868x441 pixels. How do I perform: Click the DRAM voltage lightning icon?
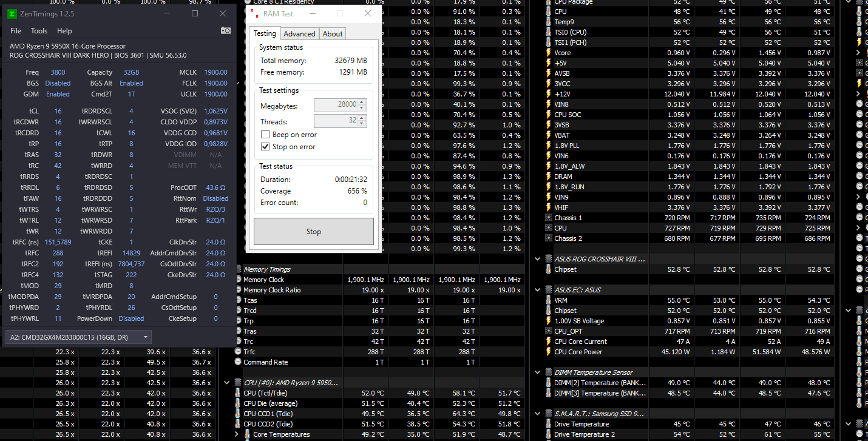[x=549, y=177]
